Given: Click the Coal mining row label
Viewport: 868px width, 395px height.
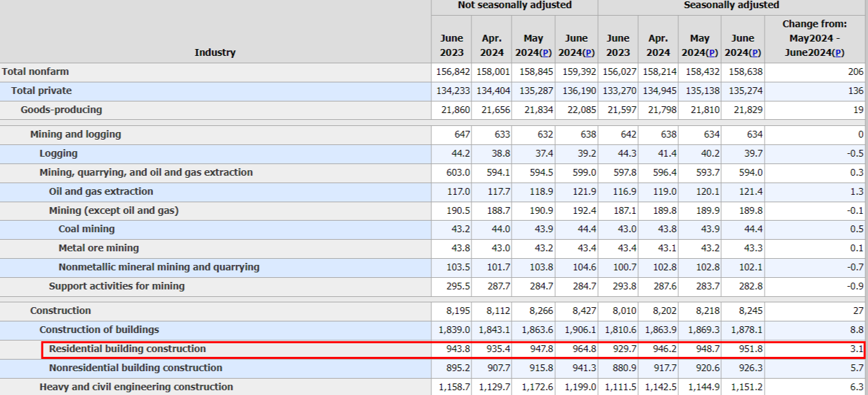Looking at the screenshot, I should point(86,229).
